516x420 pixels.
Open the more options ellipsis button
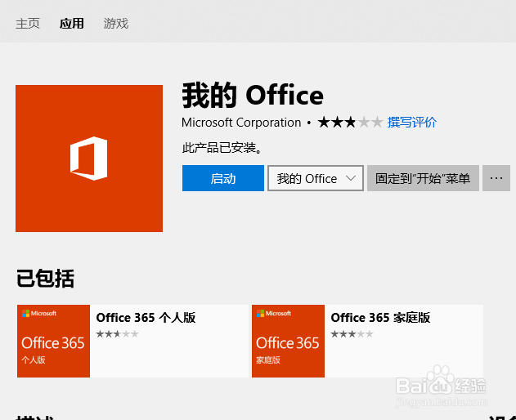[496, 178]
